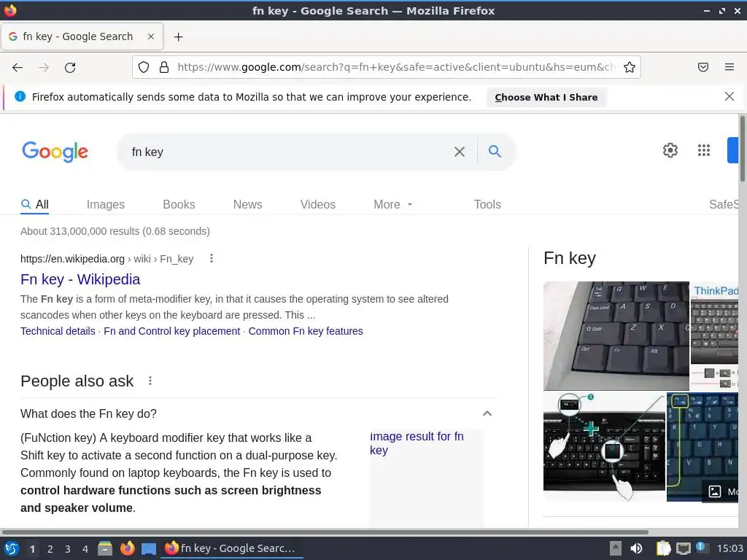The width and height of the screenshot is (747, 560).
Task: Open the update notification tray icon
Action: [701, 547]
